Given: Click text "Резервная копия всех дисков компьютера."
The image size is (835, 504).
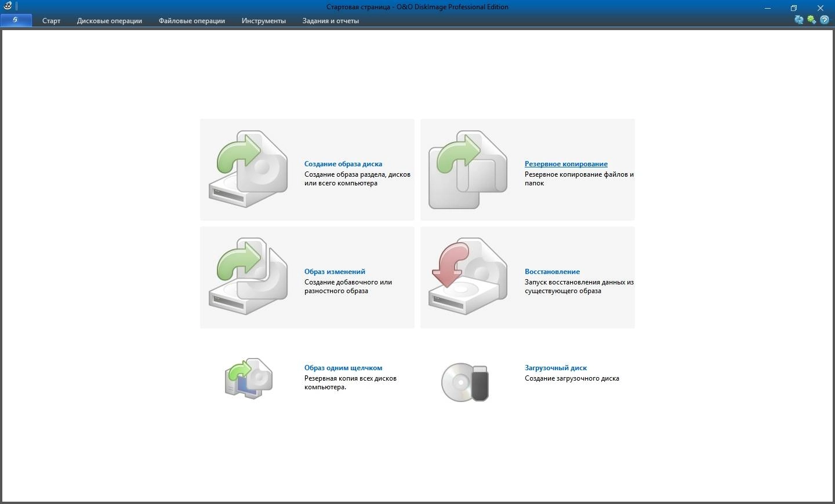Looking at the screenshot, I should coord(350,383).
